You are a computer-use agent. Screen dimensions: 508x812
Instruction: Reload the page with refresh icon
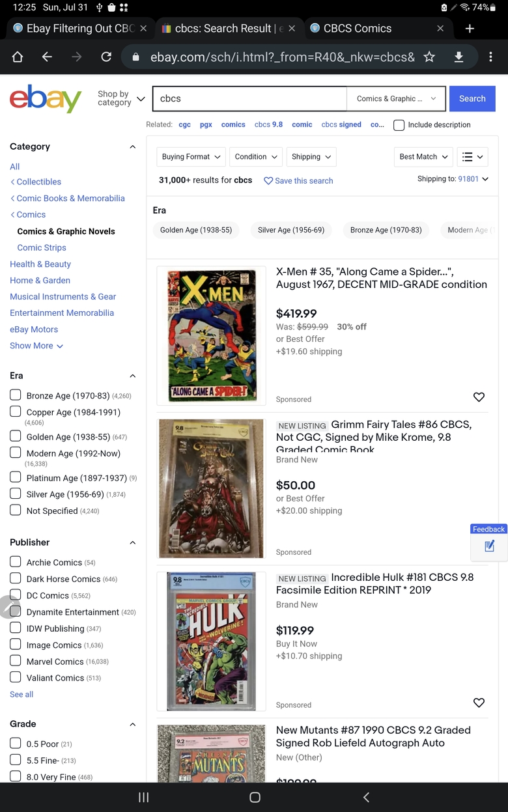tap(106, 57)
